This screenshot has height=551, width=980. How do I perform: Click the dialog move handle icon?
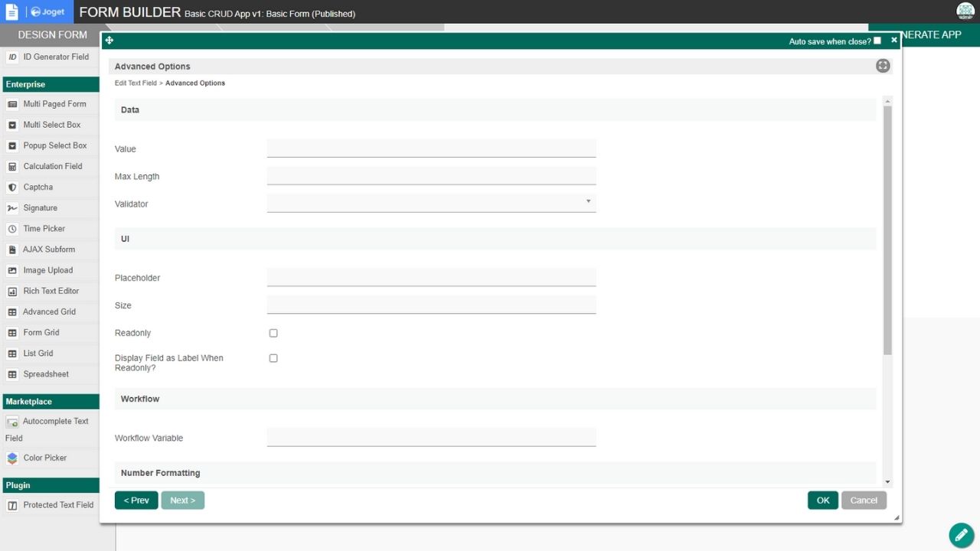click(x=109, y=41)
